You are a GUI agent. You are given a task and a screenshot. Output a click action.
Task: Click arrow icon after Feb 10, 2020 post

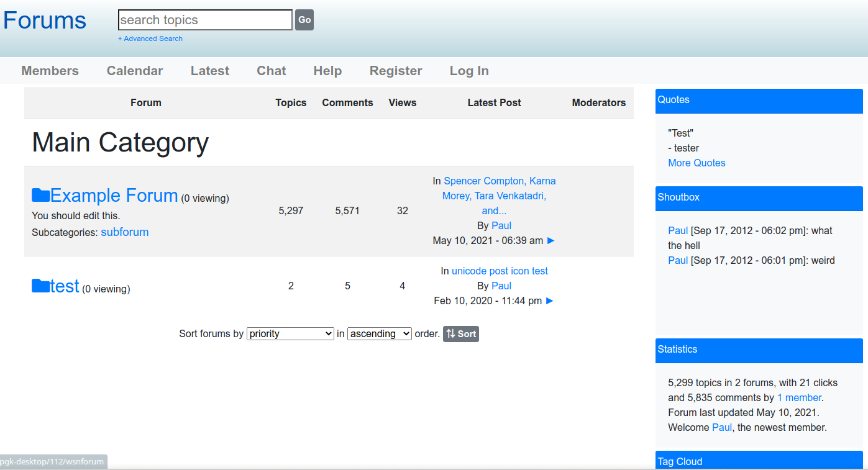(x=549, y=301)
